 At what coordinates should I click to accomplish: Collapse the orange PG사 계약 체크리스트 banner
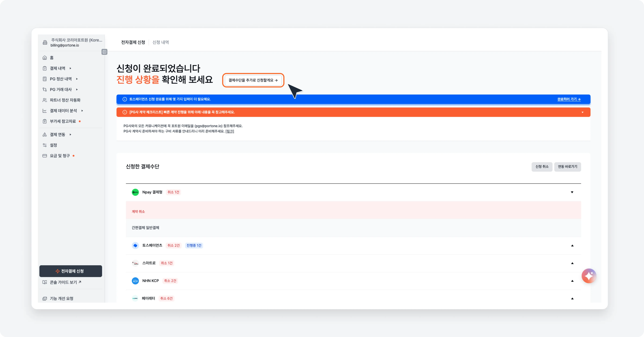point(583,112)
